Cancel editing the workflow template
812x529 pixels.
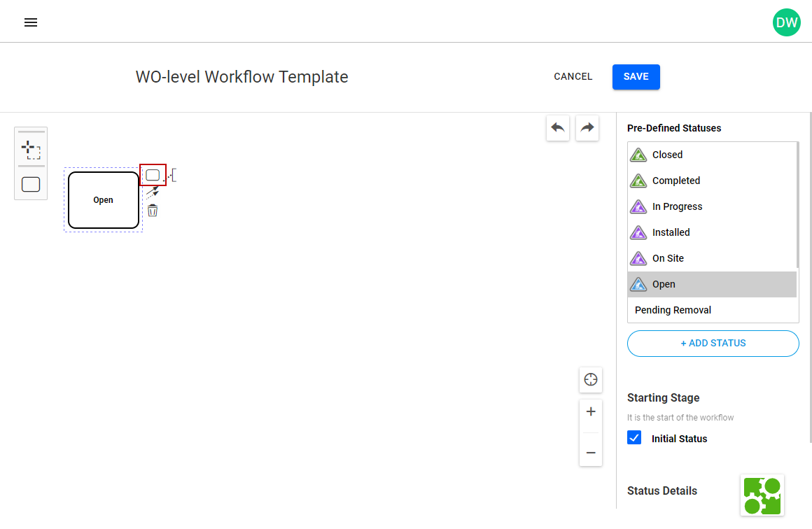point(573,76)
